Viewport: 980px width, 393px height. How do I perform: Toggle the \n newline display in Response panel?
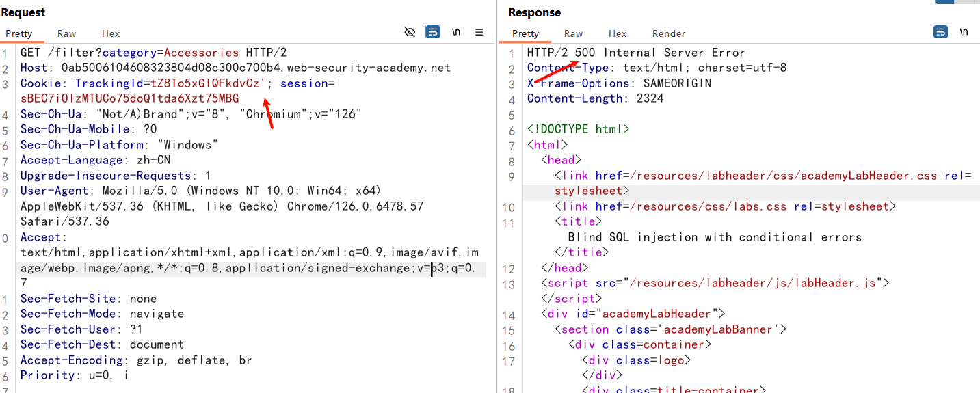[x=964, y=32]
